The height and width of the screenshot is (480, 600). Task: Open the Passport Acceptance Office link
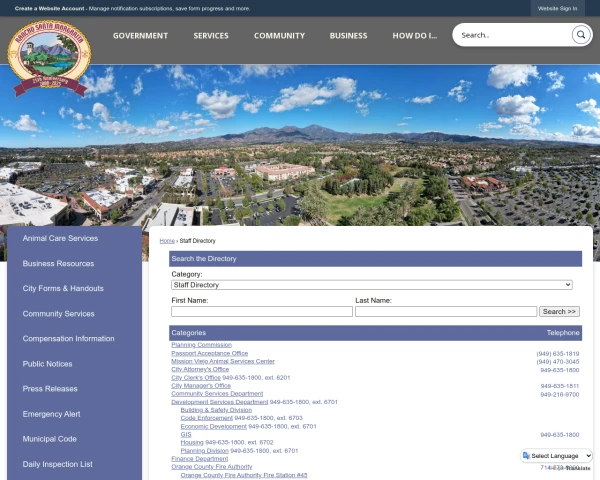[209, 353]
